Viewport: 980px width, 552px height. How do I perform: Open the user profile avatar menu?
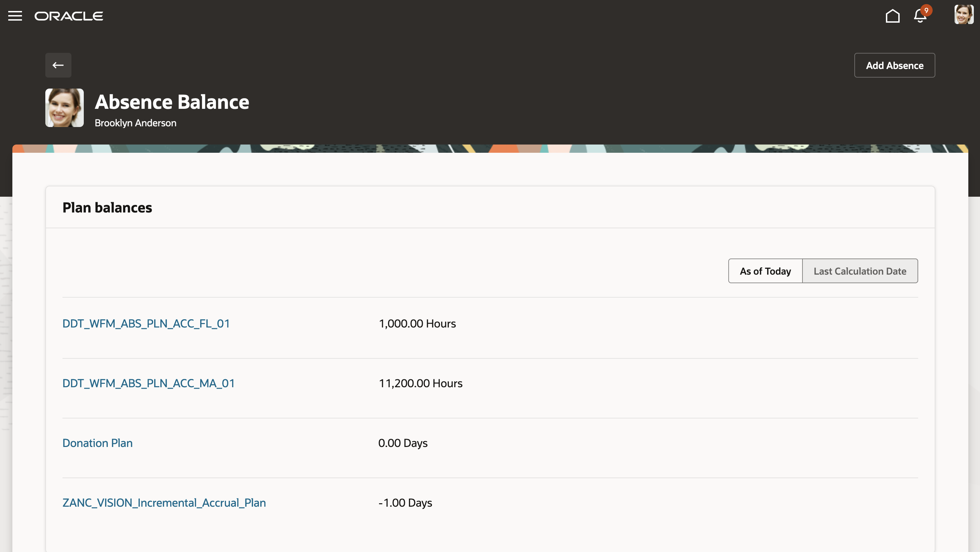pyautogui.click(x=963, y=15)
